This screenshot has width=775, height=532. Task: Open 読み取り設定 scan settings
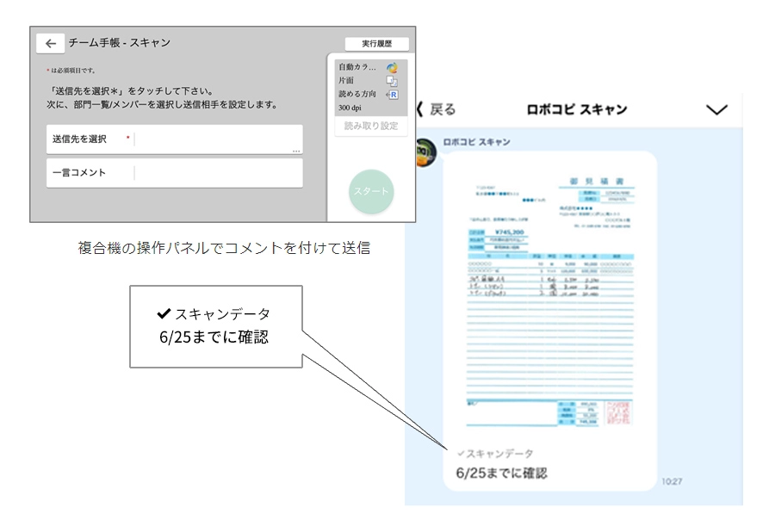click(371, 126)
